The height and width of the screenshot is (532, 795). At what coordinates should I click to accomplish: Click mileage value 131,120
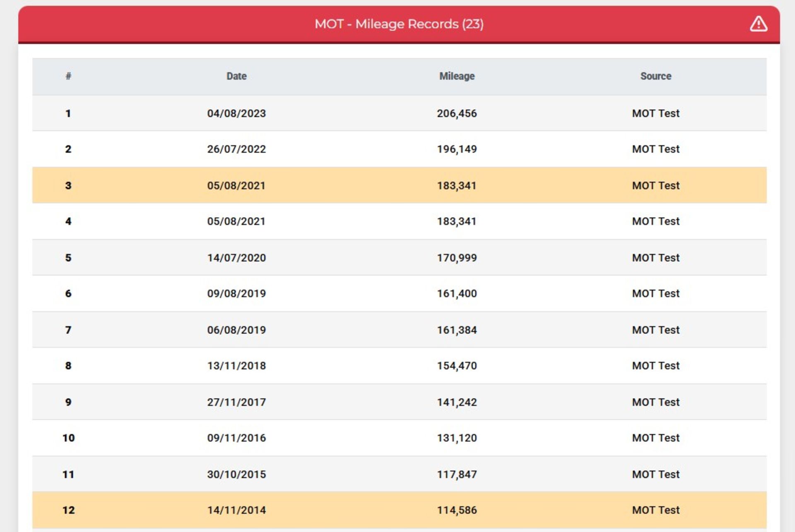tap(457, 438)
